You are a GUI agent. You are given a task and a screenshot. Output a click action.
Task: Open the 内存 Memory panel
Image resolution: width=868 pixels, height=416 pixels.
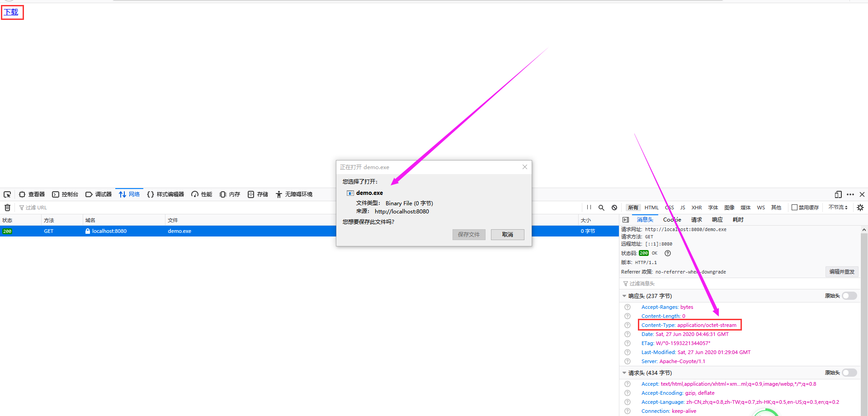coord(230,194)
